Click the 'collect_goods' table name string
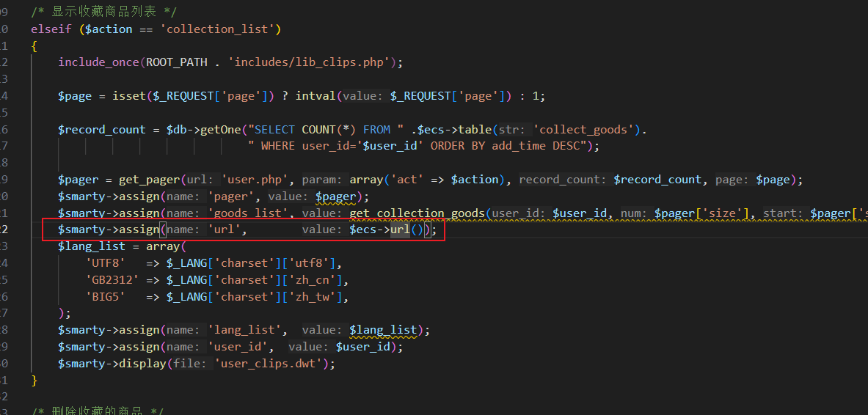The image size is (868, 415). point(584,130)
